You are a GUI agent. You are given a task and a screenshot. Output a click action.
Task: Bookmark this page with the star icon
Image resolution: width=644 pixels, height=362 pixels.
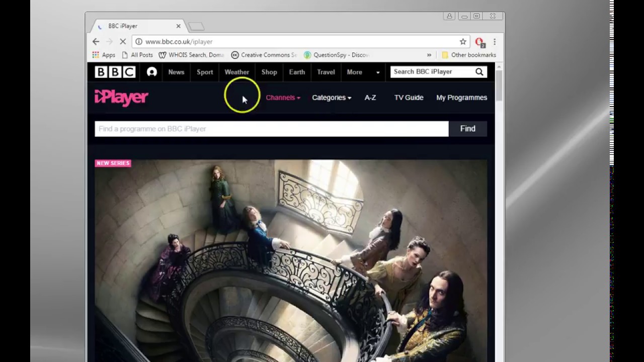pyautogui.click(x=463, y=42)
